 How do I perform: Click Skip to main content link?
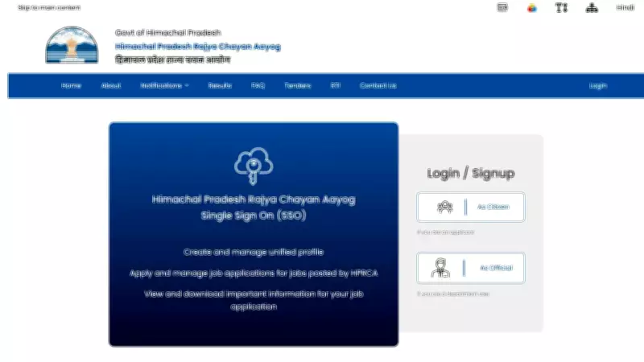(49, 7)
